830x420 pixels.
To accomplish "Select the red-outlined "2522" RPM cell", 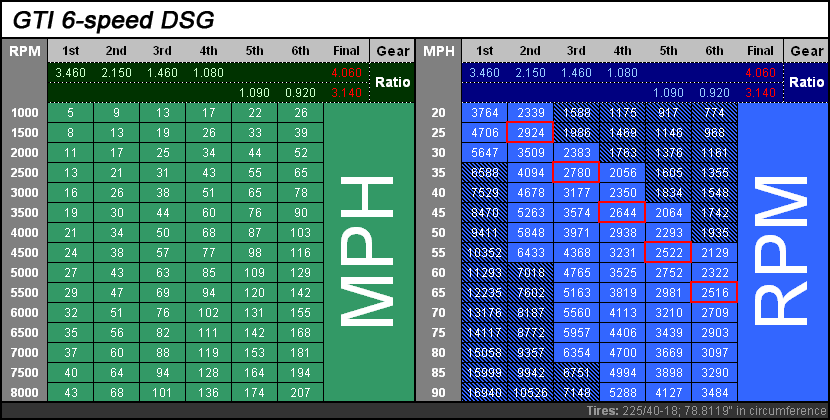I will 669,253.
